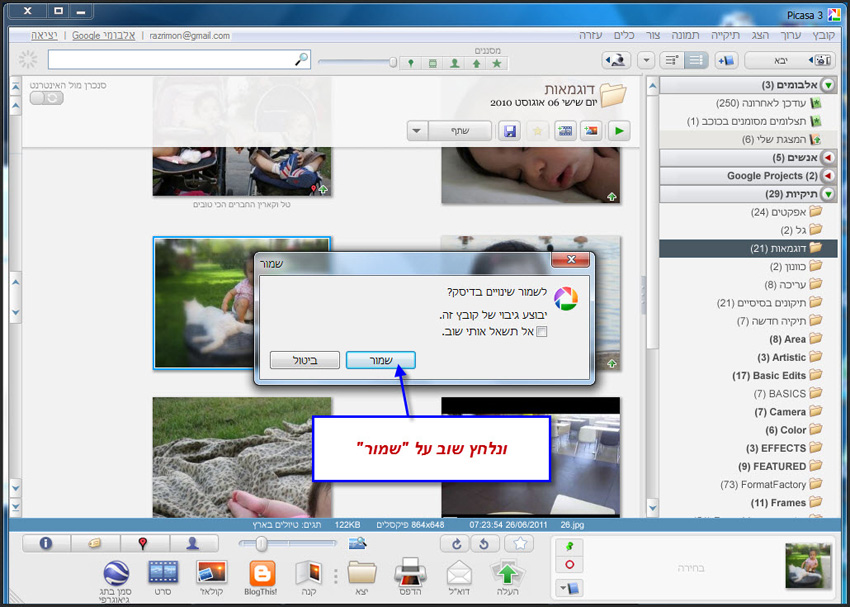Check the "אל תשאל אותי שוב" checkbox
Screen dimensions: 850x607
pos(541,332)
